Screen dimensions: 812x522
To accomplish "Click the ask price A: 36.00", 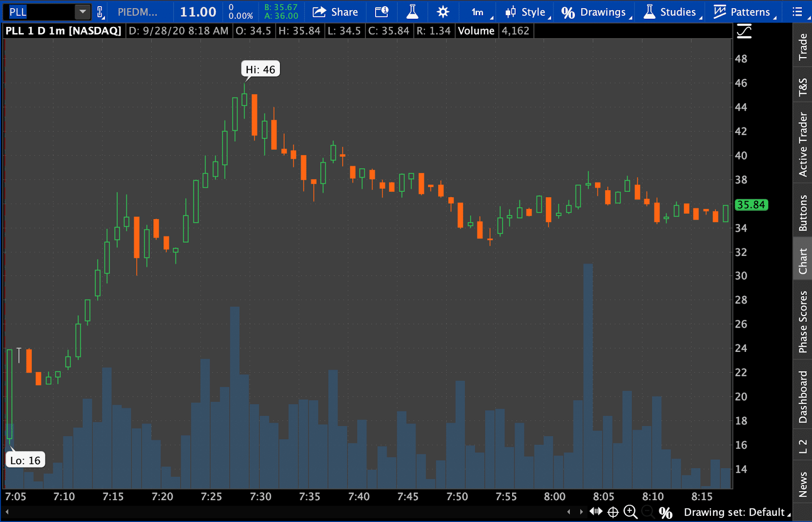I will click(281, 16).
